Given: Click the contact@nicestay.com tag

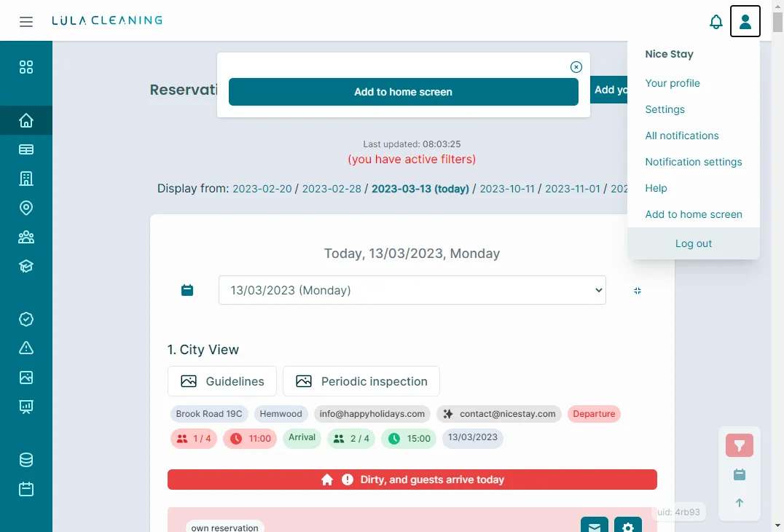Looking at the screenshot, I should 499,413.
